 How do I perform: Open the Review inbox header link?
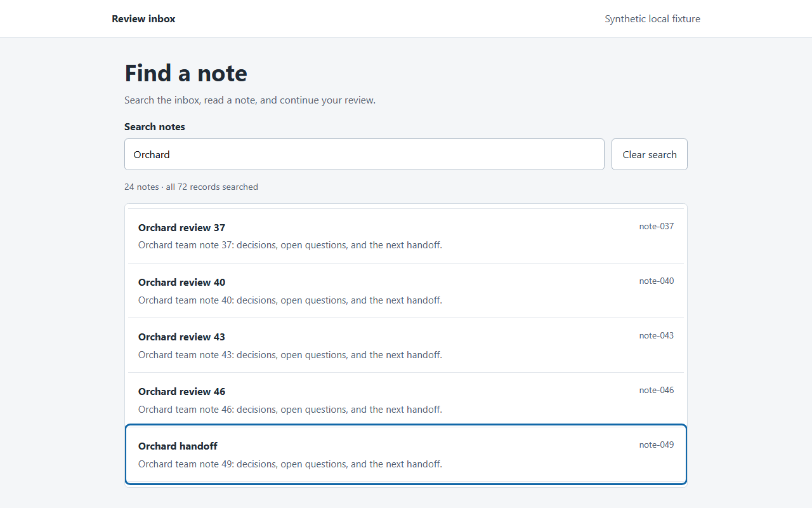tap(143, 19)
